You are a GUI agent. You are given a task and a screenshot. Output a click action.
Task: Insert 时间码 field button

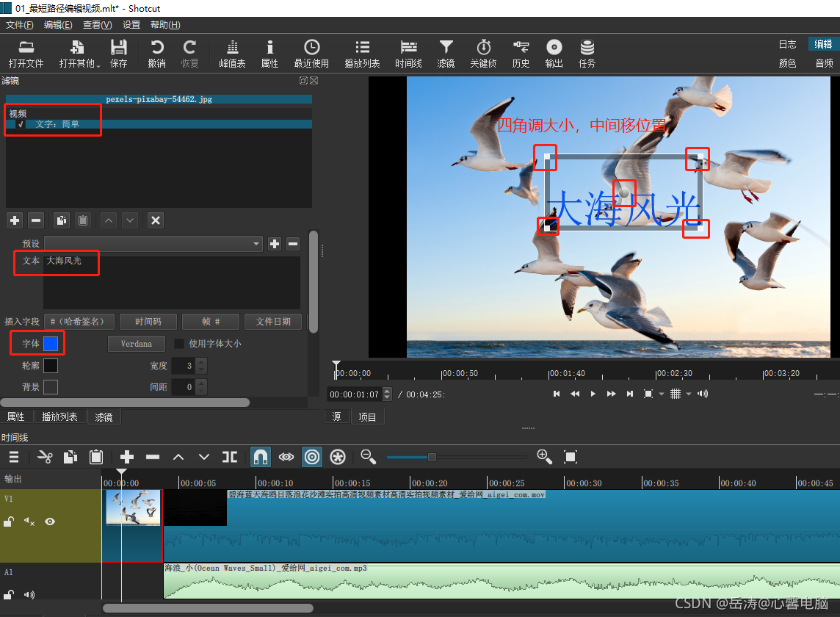148,322
